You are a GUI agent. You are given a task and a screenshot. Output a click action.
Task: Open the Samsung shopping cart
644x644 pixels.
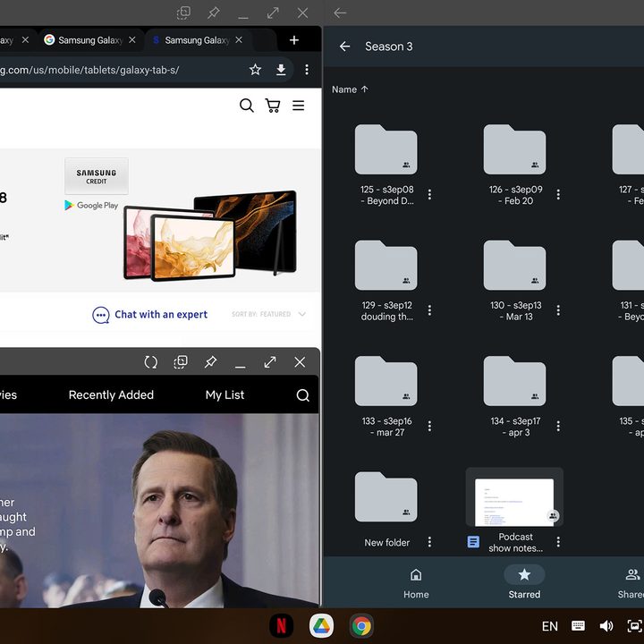[x=273, y=106]
